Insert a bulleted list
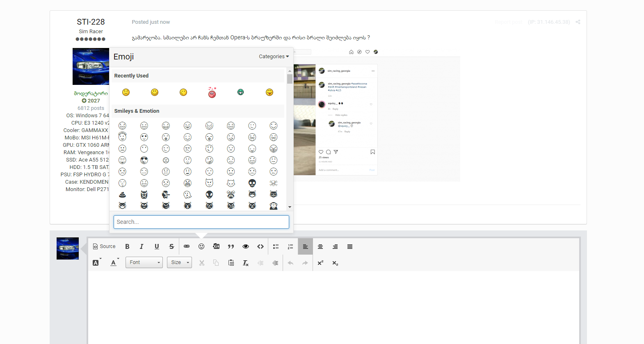 [x=276, y=246]
